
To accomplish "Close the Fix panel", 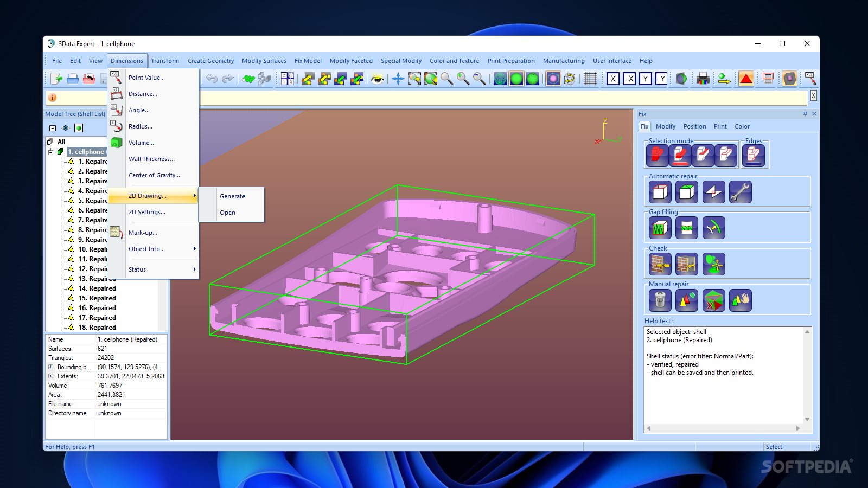I will click(814, 114).
